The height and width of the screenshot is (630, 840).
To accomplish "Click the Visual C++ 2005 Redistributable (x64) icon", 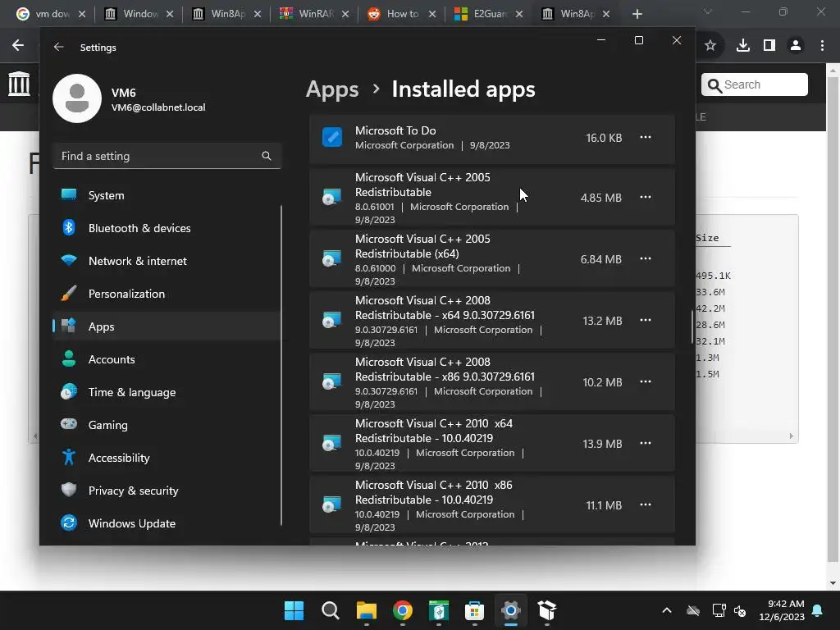I will [332, 258].
